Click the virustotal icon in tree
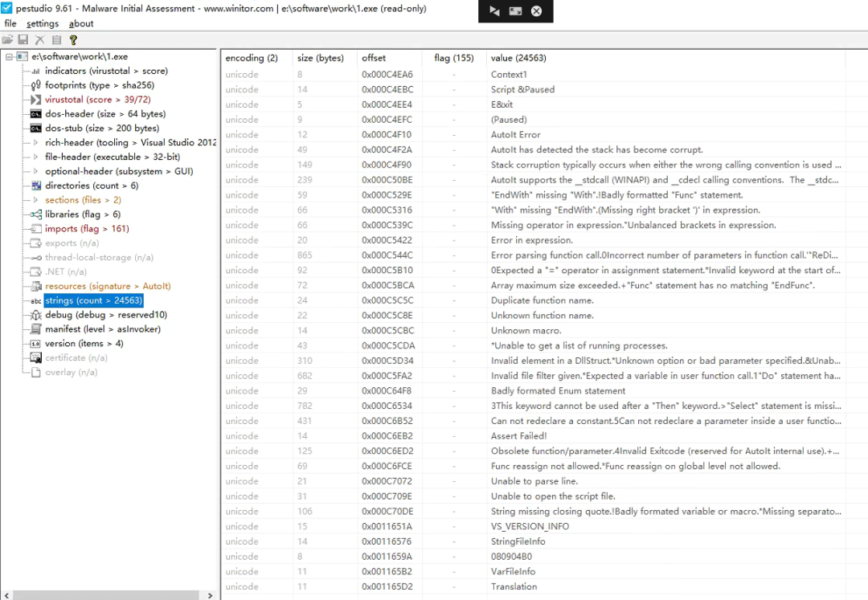The width and height of the screenshot is (868, 600). 36,100
